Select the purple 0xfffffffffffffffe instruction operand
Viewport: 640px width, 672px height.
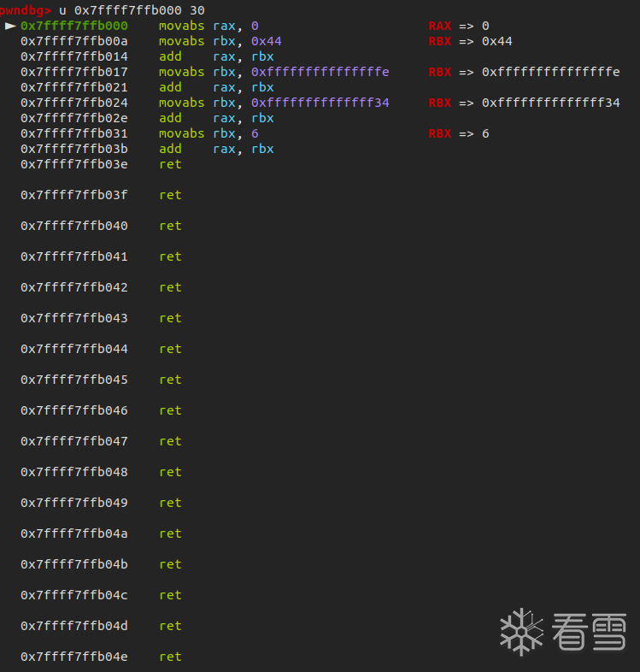click(x=320, y=72)
